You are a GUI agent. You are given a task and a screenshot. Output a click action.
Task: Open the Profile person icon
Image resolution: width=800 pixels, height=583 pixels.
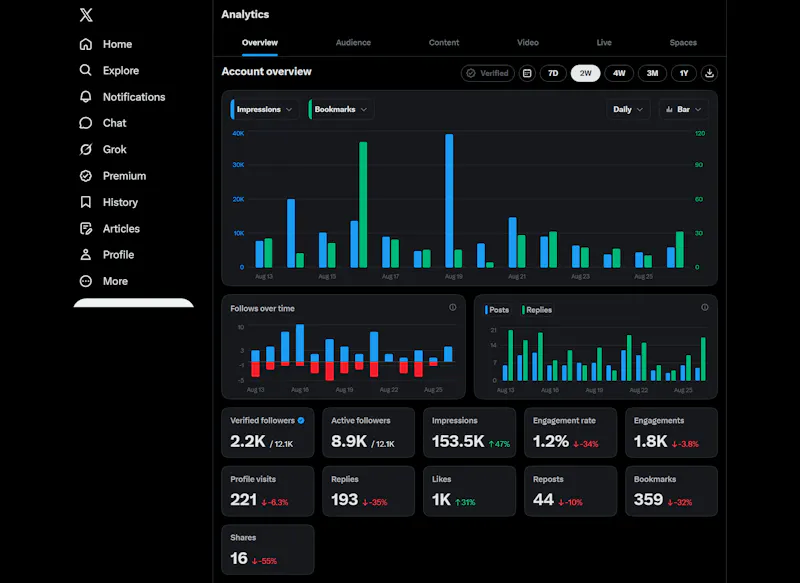click(x=86, y=255)
